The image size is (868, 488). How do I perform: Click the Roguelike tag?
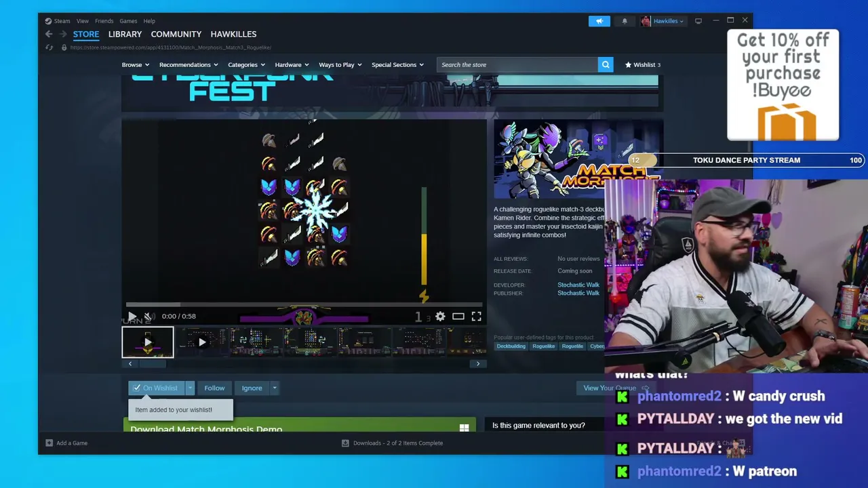pyautogui.click(x=544, y=346)
